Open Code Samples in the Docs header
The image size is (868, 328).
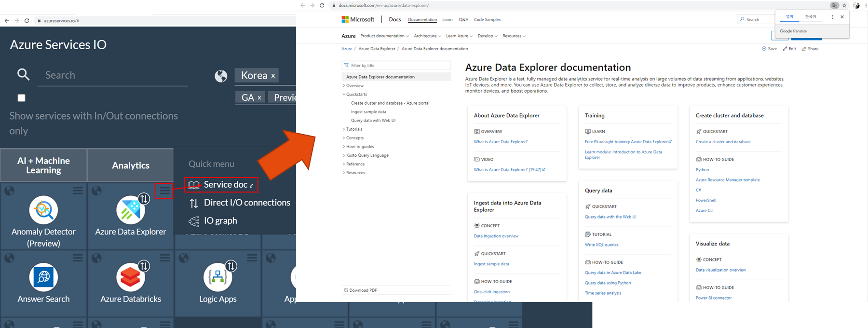487,20
